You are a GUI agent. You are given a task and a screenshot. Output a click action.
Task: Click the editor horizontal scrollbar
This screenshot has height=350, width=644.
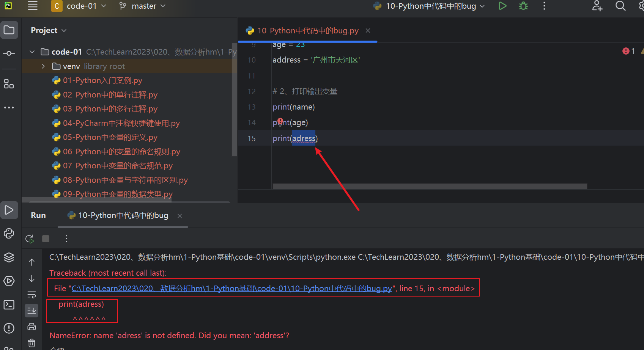click(x=430, y=186)
